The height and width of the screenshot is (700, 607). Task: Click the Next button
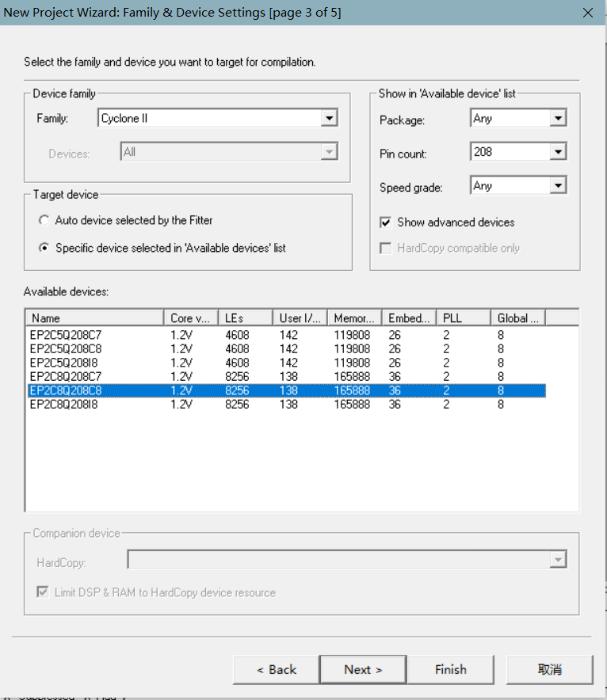[x=363, y=669]
